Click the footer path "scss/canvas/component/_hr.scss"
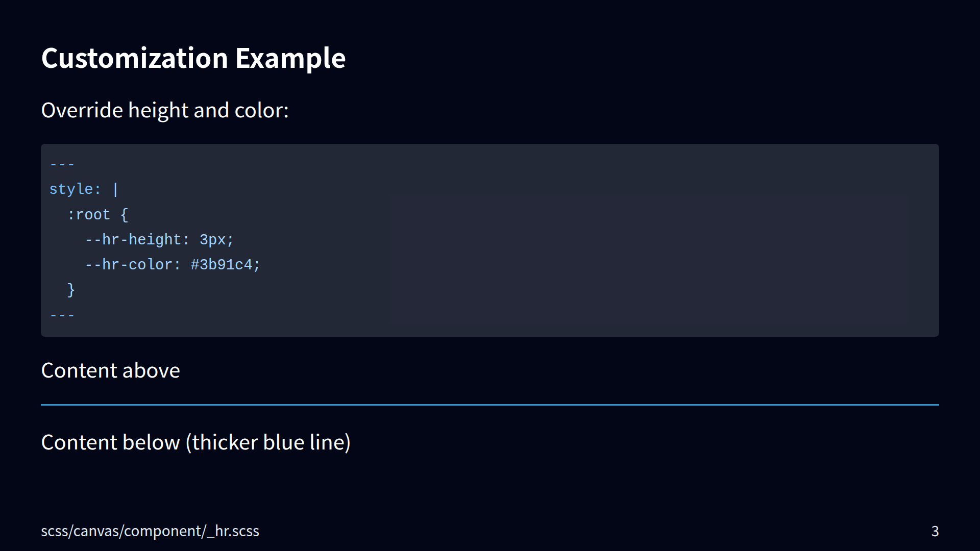 coord(150,531)
